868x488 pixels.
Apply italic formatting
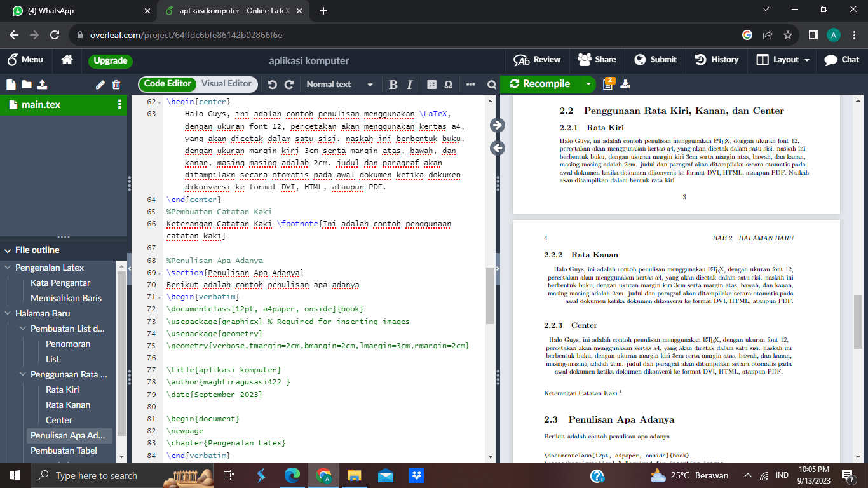pos(410,85)
